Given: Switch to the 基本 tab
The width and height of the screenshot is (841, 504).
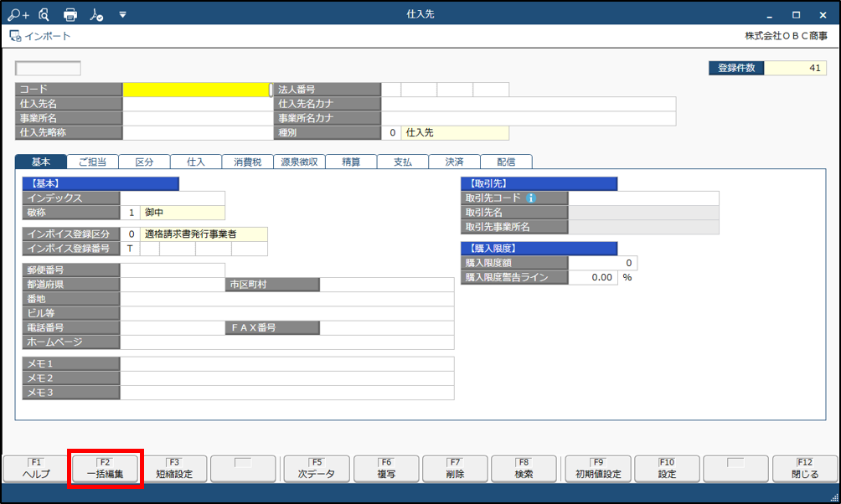Looking at the screenshot, I should click(x=41, y=162).
